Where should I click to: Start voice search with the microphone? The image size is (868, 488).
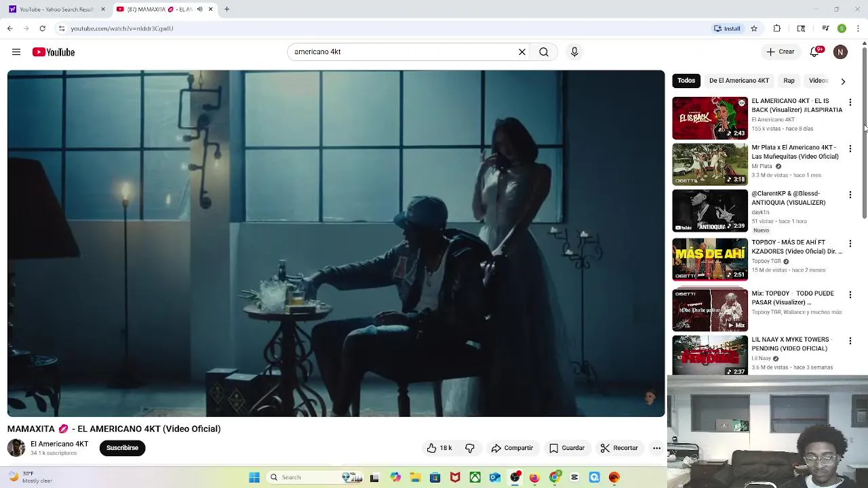tap(574, 52)
